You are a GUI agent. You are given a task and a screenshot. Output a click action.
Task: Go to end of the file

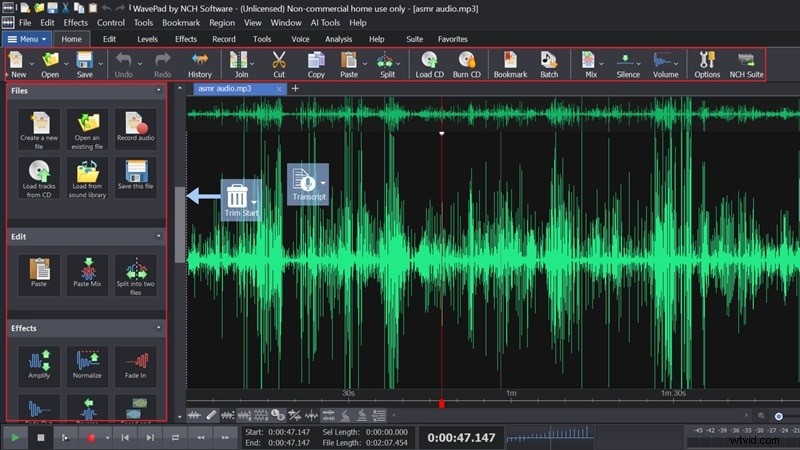pyautogui.click(x=150, y=438)
